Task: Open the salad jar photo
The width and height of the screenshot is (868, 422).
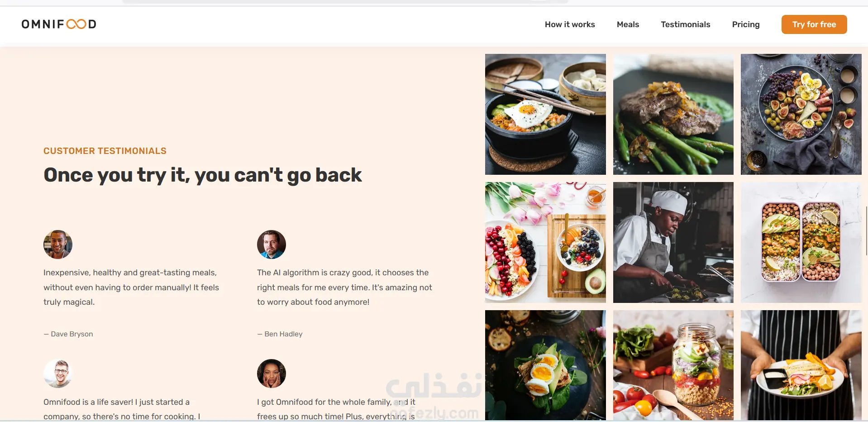Action: 673,365
